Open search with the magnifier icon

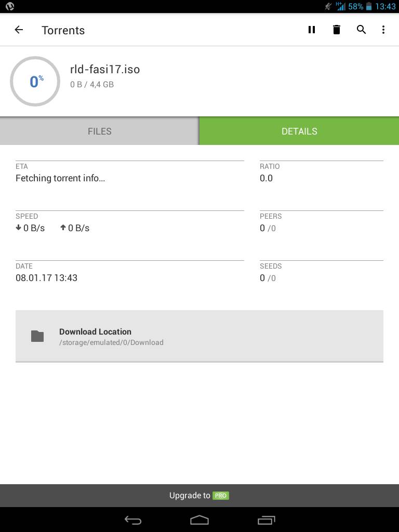[362, 30]
